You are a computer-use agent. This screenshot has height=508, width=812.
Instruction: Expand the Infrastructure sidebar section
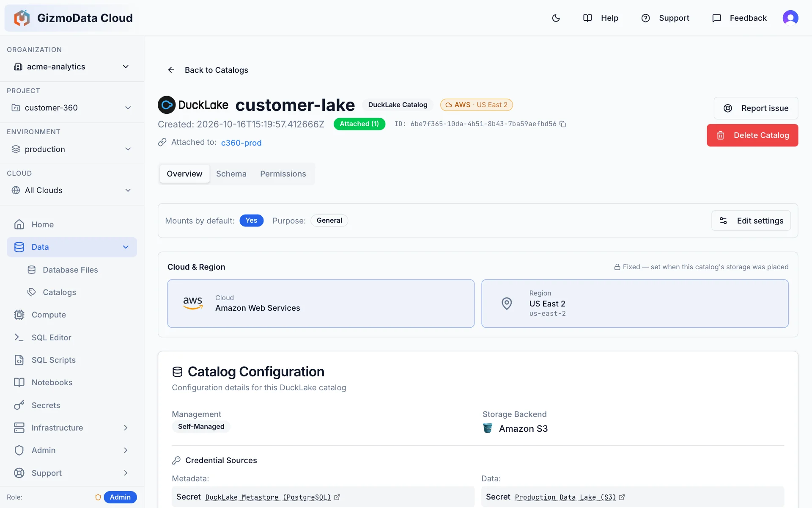click(x=126, y=428)
